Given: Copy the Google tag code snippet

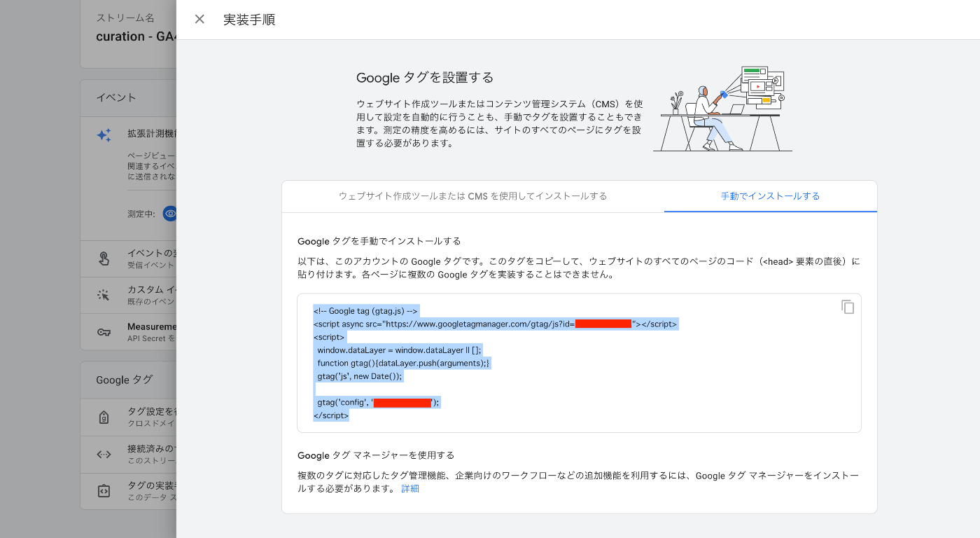Looking at the screenshot, I should point(847,307).
